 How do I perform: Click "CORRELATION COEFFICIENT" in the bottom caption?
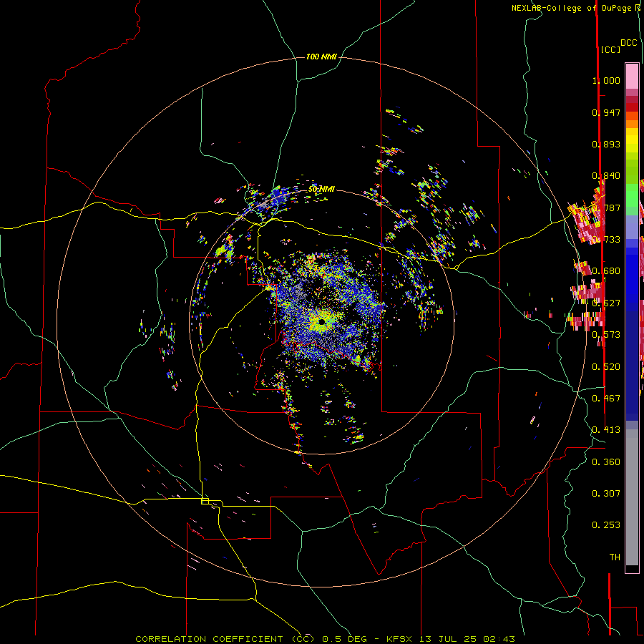pos(209,639)
